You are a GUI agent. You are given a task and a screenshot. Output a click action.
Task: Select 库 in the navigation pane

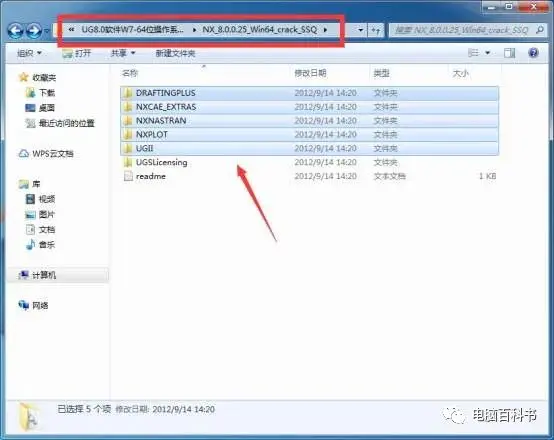[x=30, y=184]
